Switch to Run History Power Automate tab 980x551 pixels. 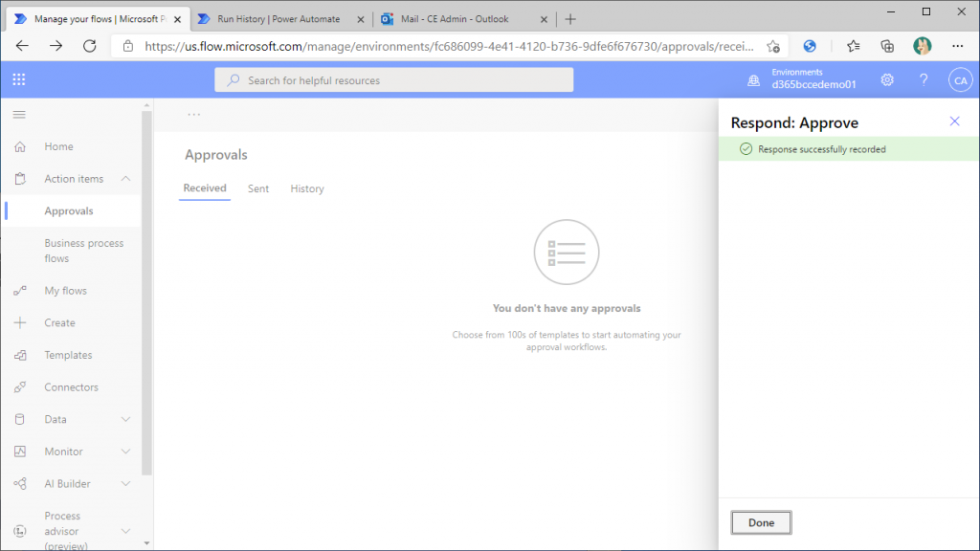[x=278, y=19]
